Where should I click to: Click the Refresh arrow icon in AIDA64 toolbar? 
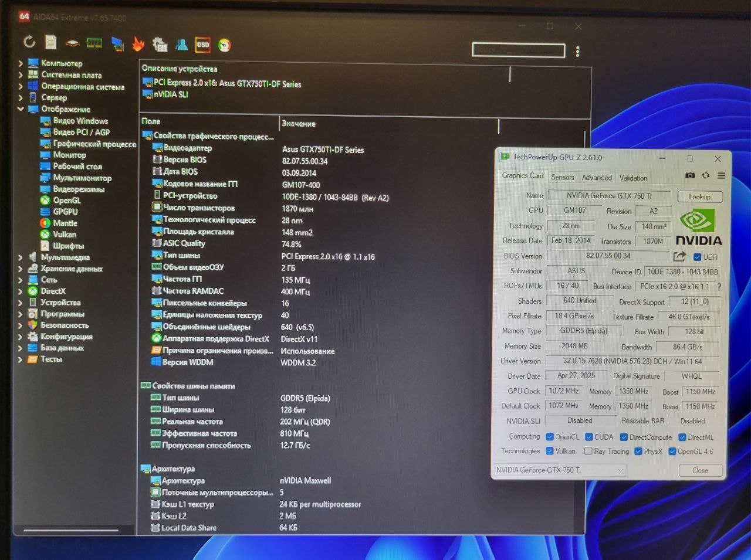tap(29, 42)
